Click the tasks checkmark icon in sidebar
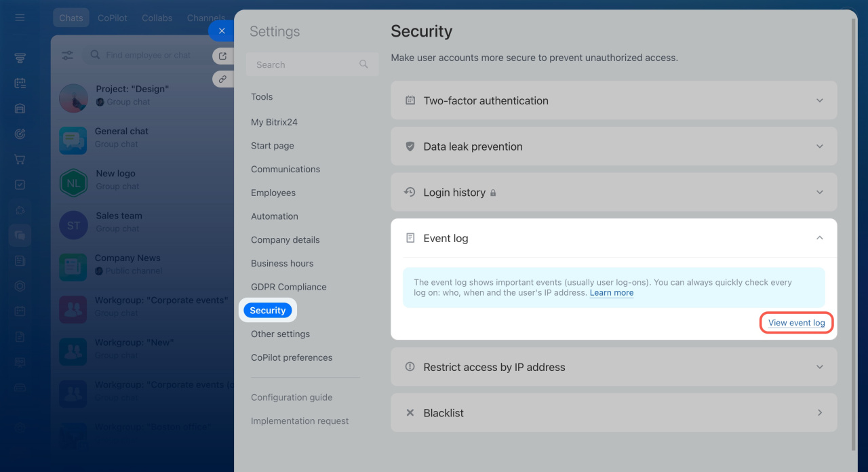 tap(20, 184)
